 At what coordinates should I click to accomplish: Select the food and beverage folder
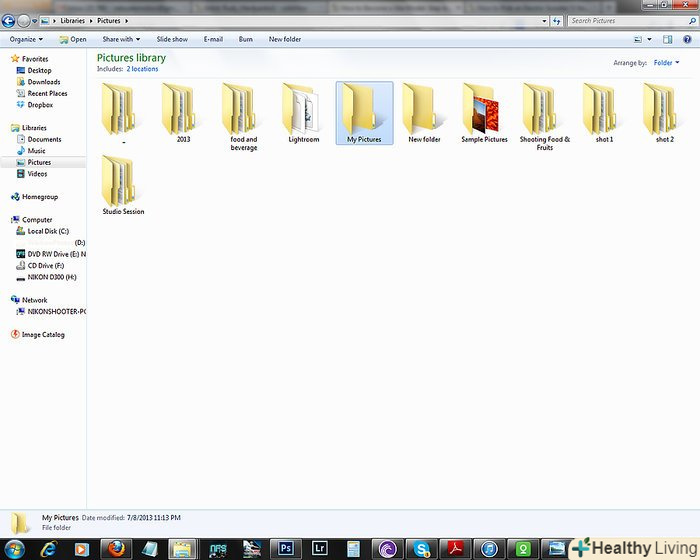pyautogui.click(x=244, y=117)
